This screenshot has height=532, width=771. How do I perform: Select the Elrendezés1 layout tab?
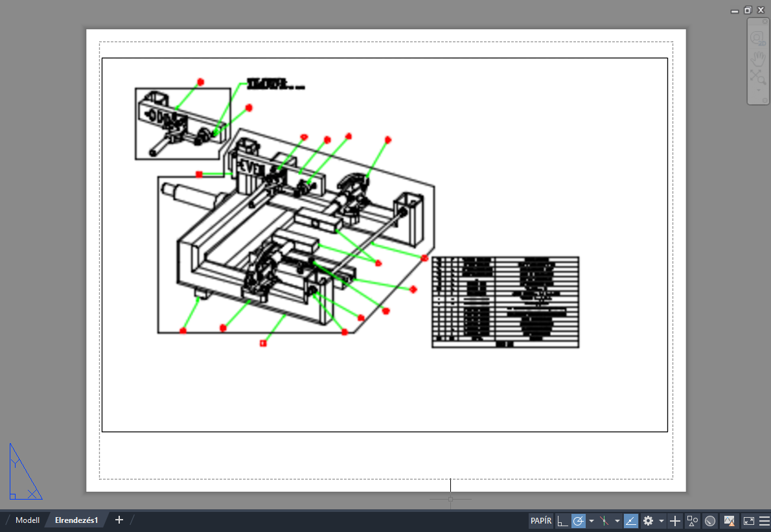point(76,520)
